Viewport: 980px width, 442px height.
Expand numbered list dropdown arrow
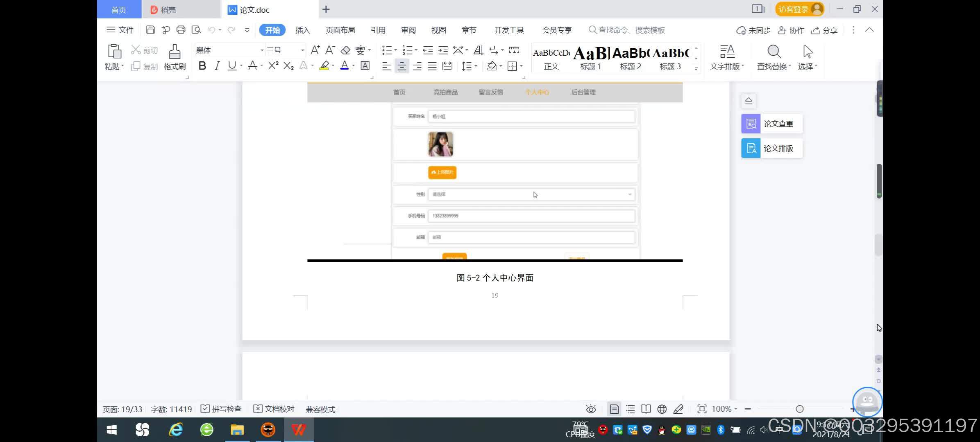(x=416, y=50)
